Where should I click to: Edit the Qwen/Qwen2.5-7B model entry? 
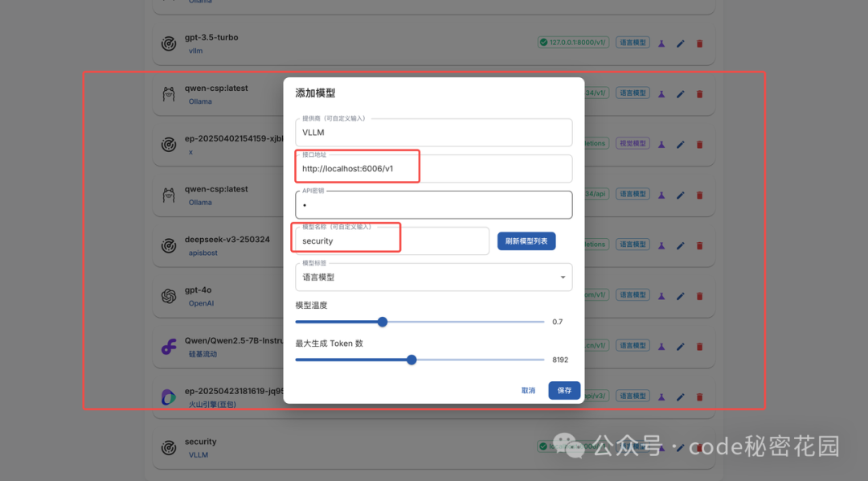click(x=681, y=346)
